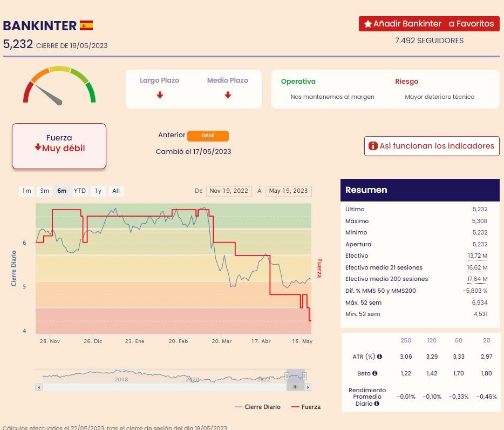Click the red arrow beside Muy débil

pyautogui.click(x=38, y=147)
